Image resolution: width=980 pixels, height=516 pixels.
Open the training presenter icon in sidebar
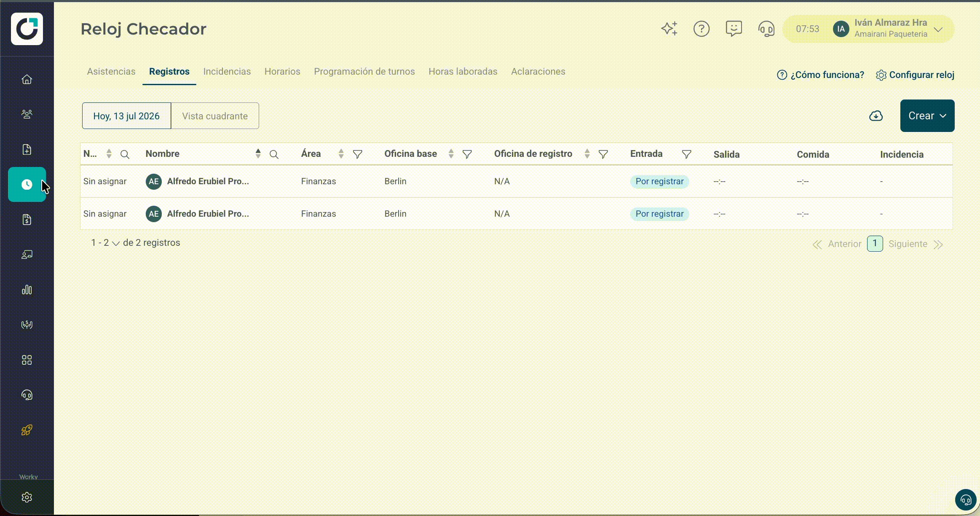(x=27, y=254)
